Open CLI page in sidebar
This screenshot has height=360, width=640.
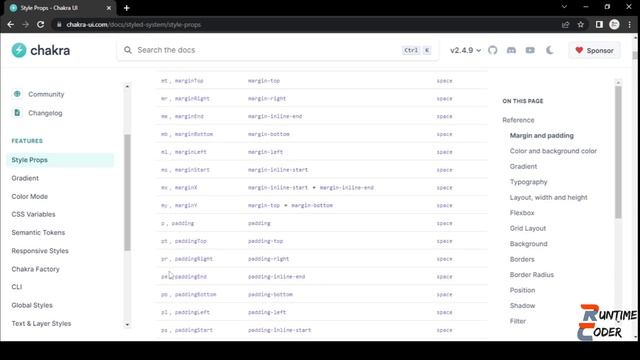pos(17,287)
